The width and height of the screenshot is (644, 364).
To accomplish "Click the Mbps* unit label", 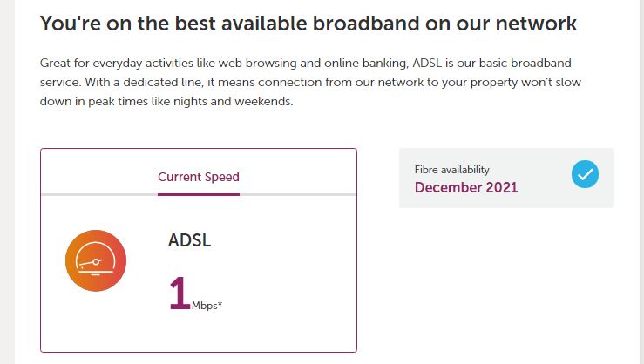I will pos(207,306).
